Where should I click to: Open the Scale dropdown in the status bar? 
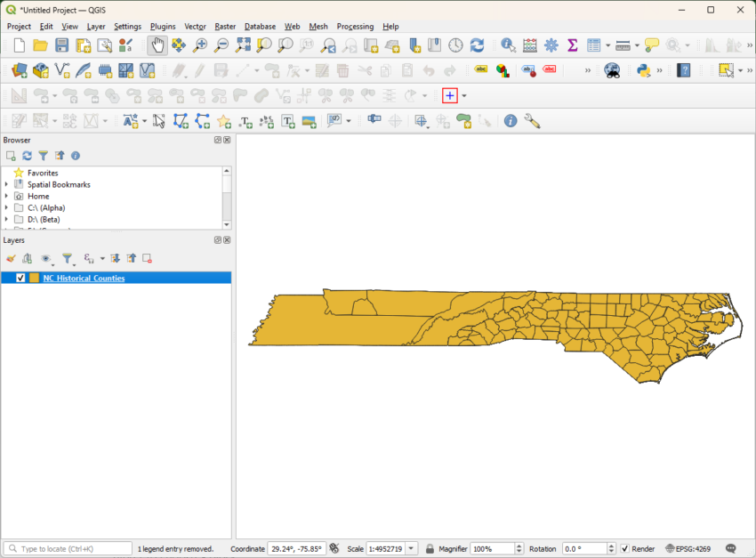pos(413,548)
